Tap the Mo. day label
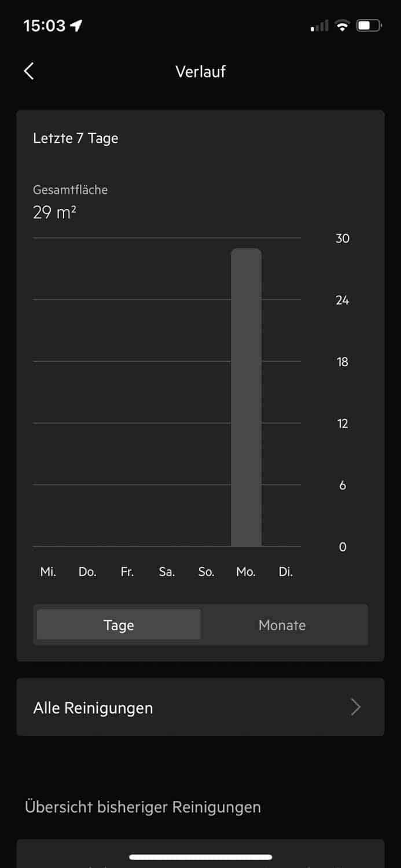The image size is (401, 868). 246,572
